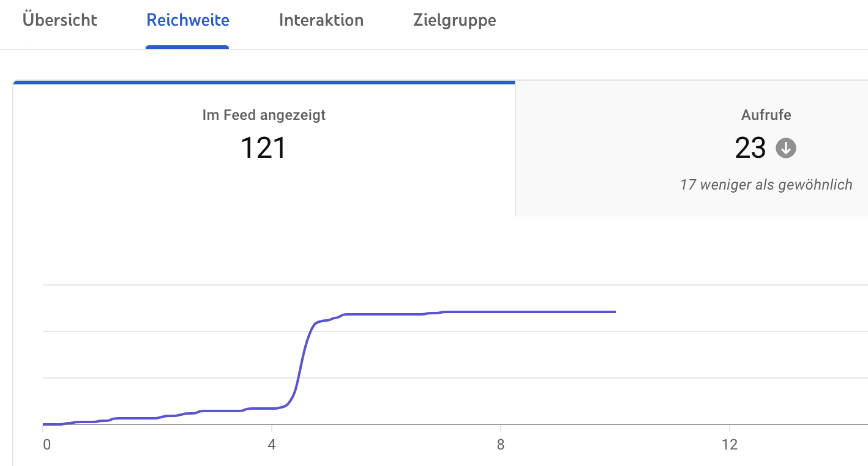Click the '17 weniger als gewöhnlich' note
Screen dimensions: 868x466
point(766,185)
